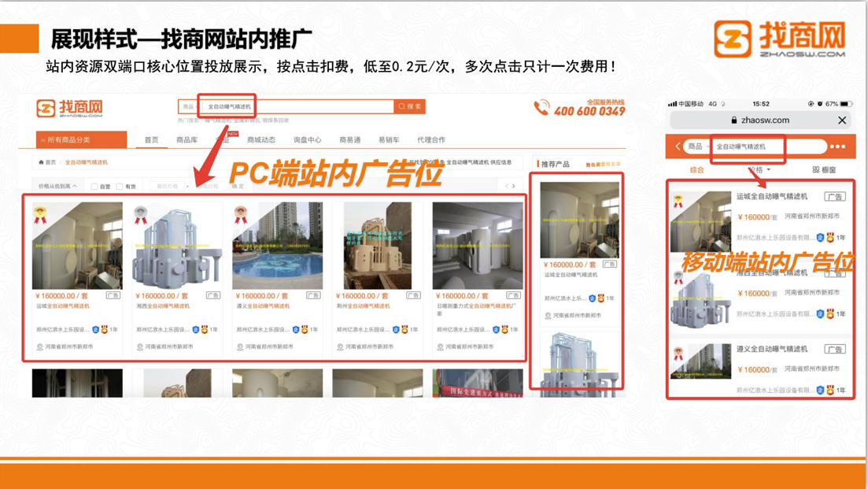Click the location pin under the 日喀则 product card
The width and height of the screenshot is (868, 489).
click(x=440, y=346)
